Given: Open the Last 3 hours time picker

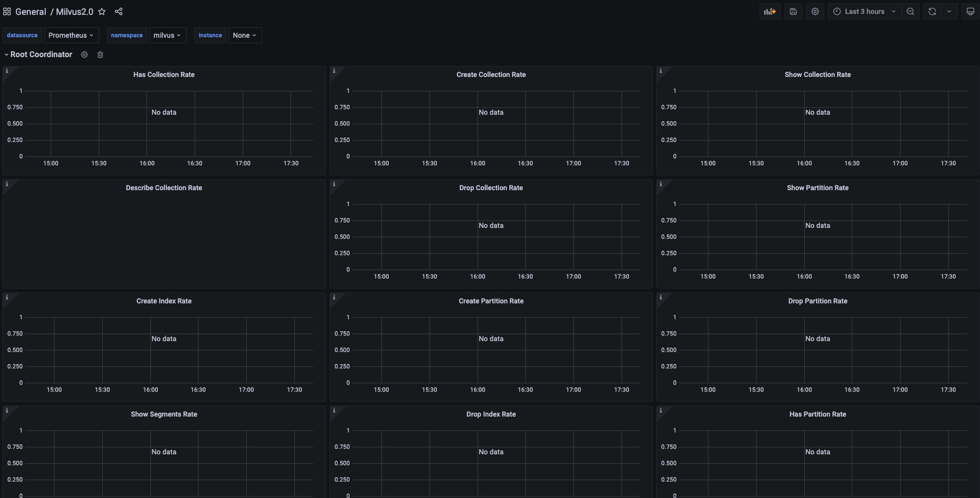Looking at the screenshot, I should coord(864,11).
